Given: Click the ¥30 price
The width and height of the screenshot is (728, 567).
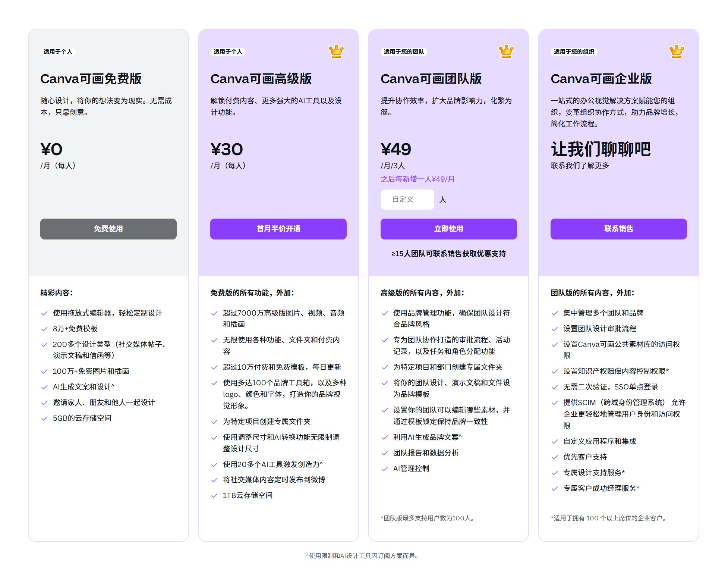Looking at the screenshot, I should pos(227,150).
